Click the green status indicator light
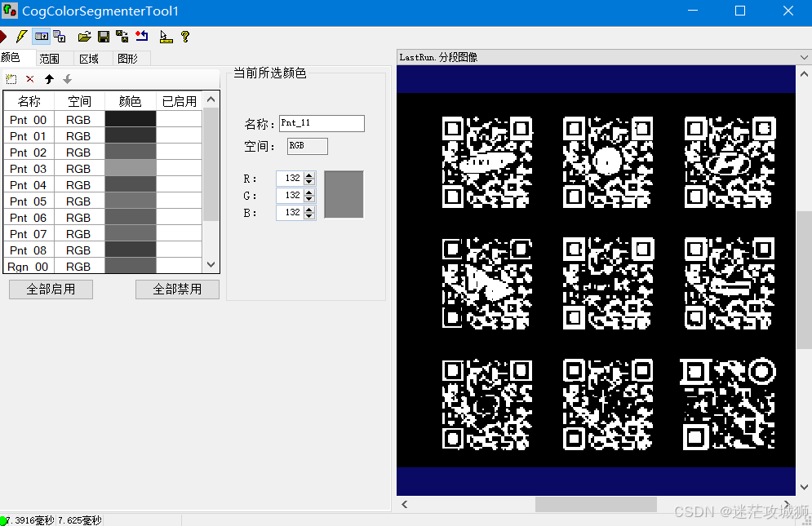 (3, 521)
